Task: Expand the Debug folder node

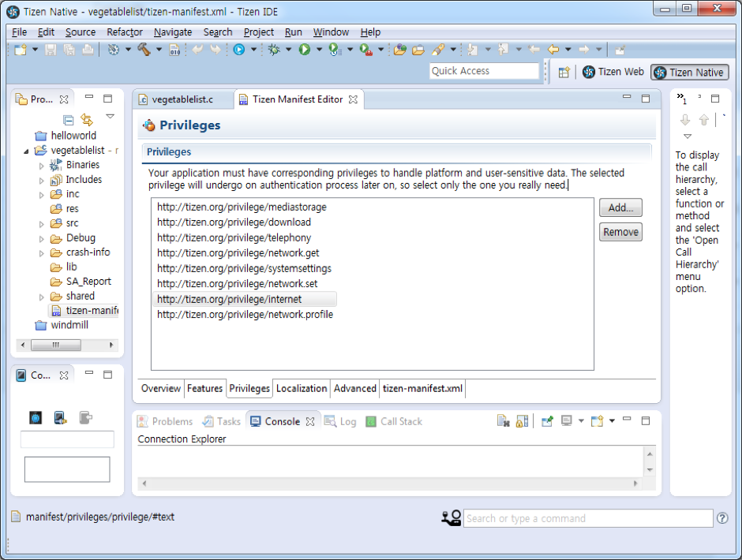Action: [x=42, y=239]
